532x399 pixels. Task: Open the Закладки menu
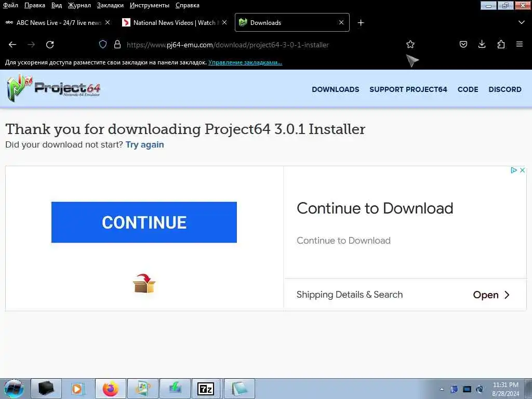[110, 5]
